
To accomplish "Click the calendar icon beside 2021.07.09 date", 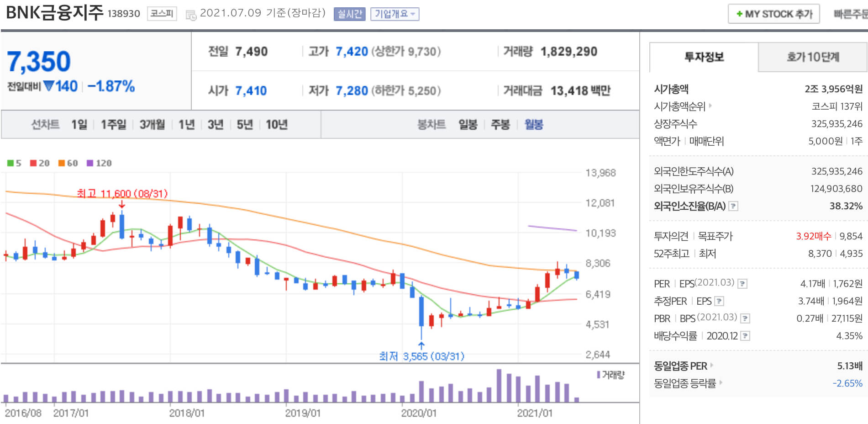I will (x=191, y=15).
